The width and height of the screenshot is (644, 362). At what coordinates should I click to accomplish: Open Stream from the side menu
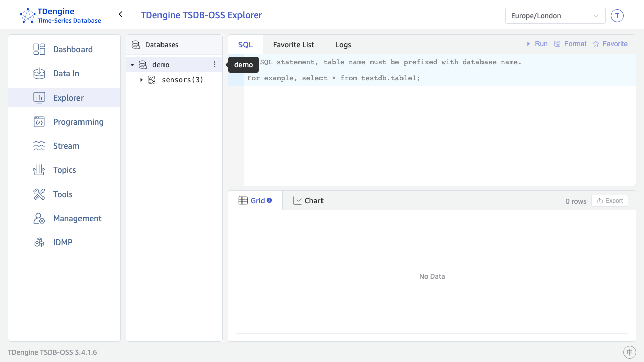tap(64, 146)
